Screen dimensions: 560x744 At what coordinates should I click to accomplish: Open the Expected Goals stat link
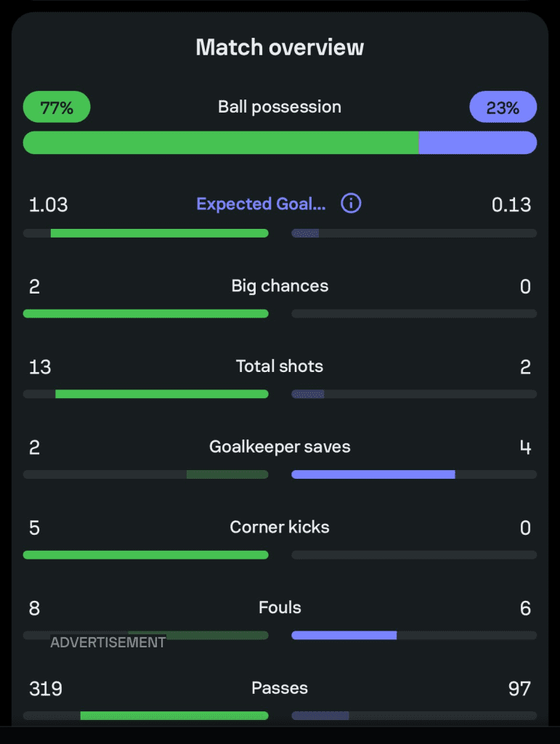click(x=261, y=204)
